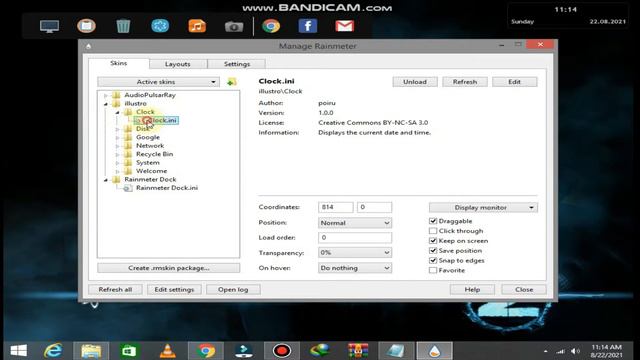Toggle the Snap to edges checkbox
This screenshot has height=360, width=640.
[x=433, y=260]
